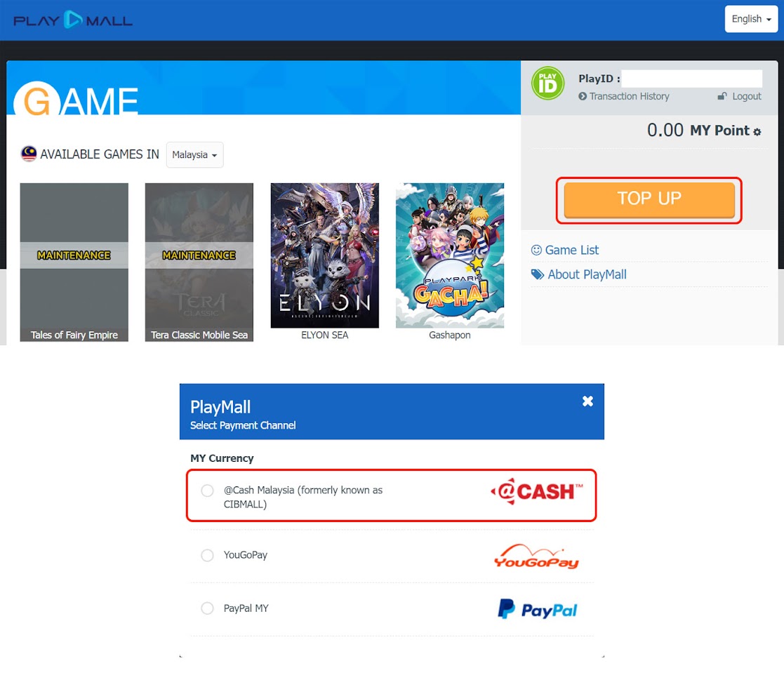Viewport: 784px width, 680px height.
Task: Click the @Cash Malaysia label text
Action: click(303, 497)
